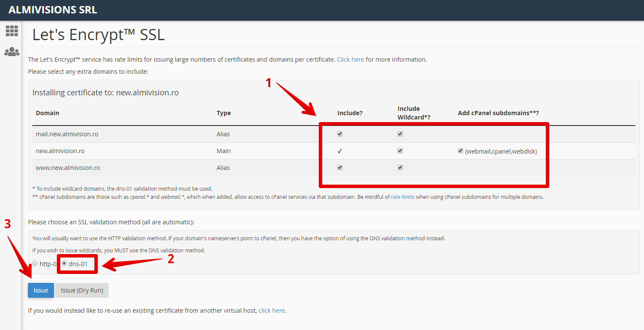Click the 'Please select any extra domains' text

pyautogui.click(x=88, y=71)
